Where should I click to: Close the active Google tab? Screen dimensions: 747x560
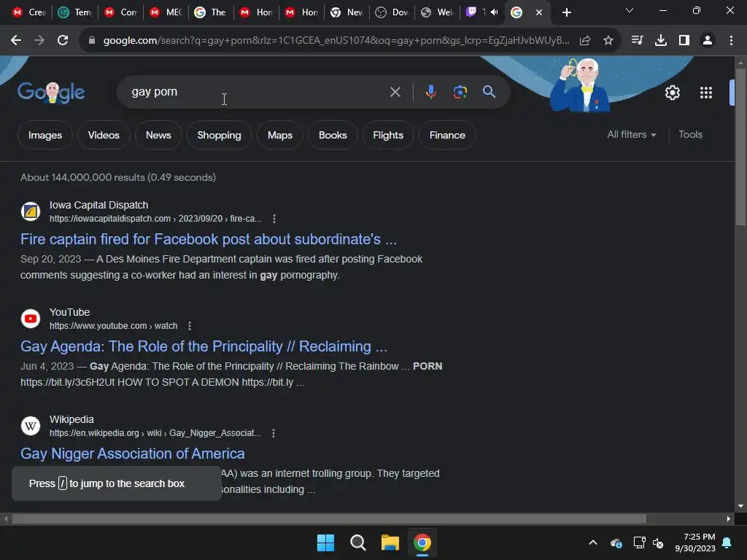point(539,12)
